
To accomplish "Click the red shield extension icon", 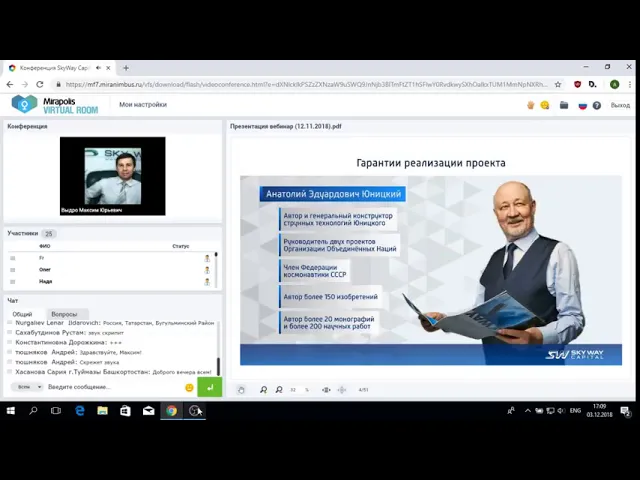I will click(x=577, y=84).
